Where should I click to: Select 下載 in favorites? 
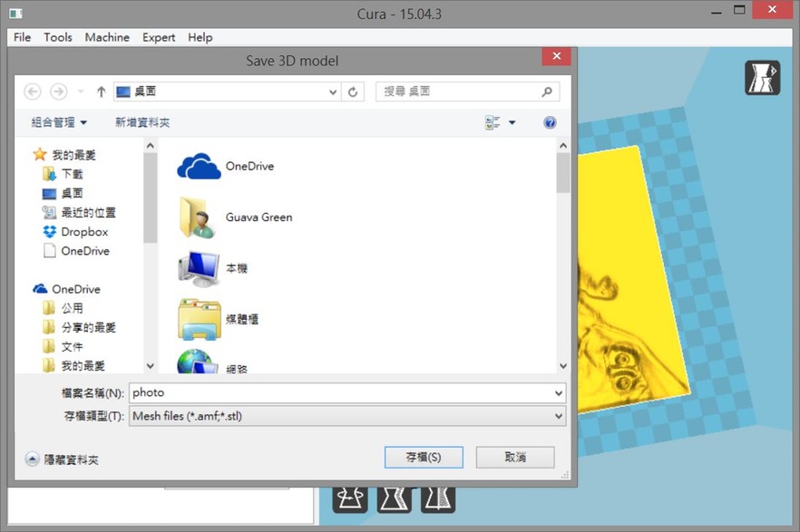pyautogui.click(x=63, y=174)
